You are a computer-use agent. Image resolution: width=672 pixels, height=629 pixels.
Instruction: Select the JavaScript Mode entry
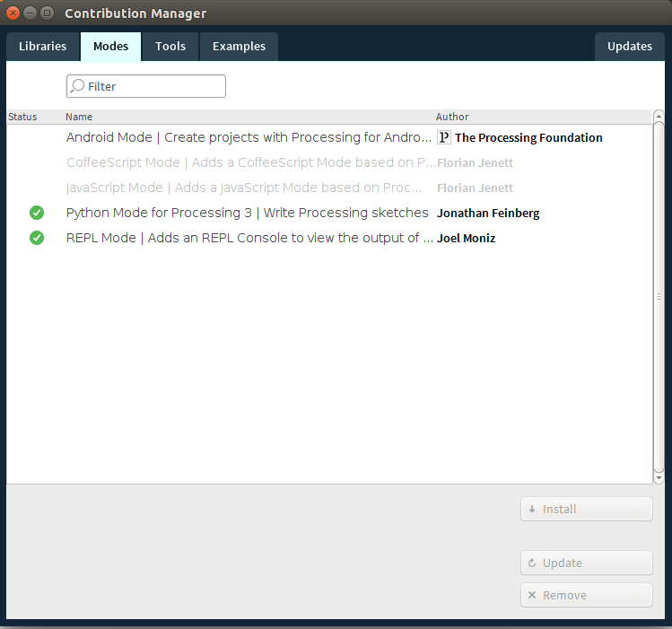point(329,188)
